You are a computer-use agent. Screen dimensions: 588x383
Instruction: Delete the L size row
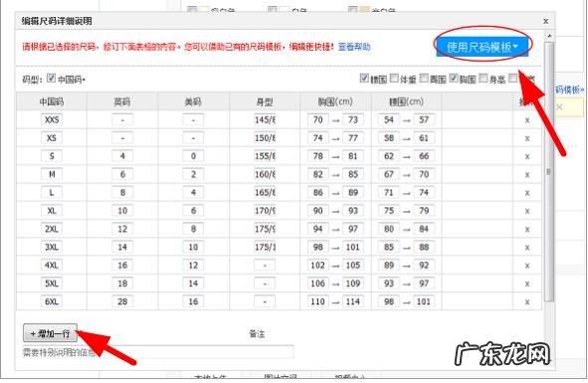(x=527, y=193)
